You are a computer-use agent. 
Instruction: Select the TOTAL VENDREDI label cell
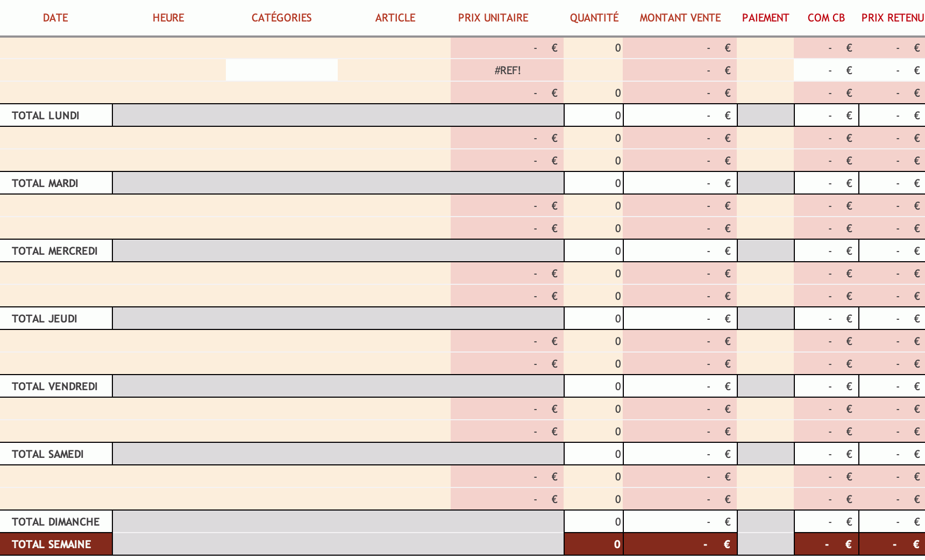click(x=56, y=386)
